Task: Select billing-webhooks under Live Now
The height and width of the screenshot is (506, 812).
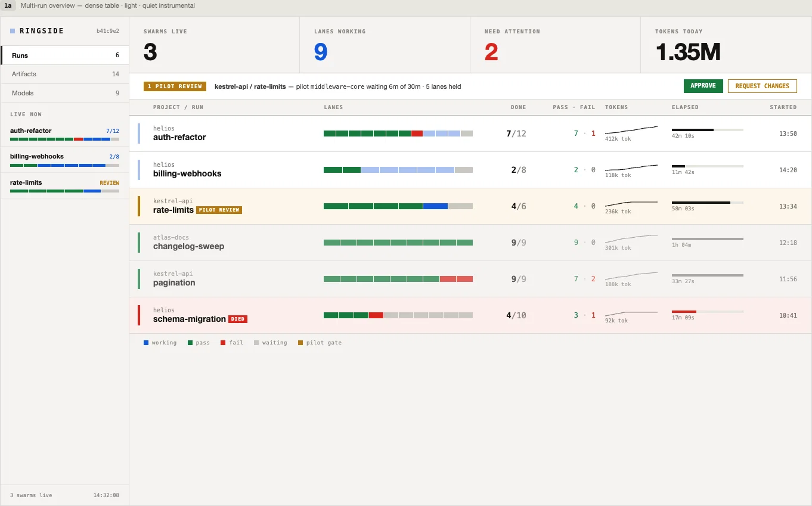Action: tap(64, 160)
